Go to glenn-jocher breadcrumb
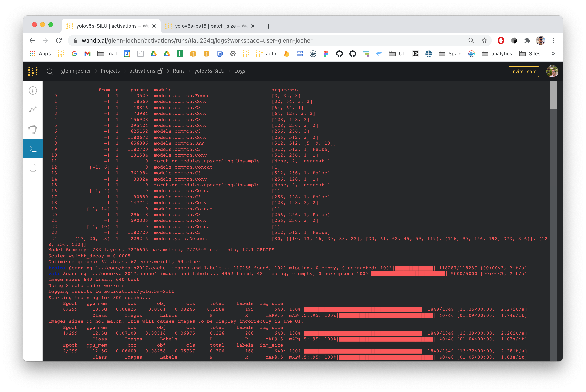 (x=76, y=71)
